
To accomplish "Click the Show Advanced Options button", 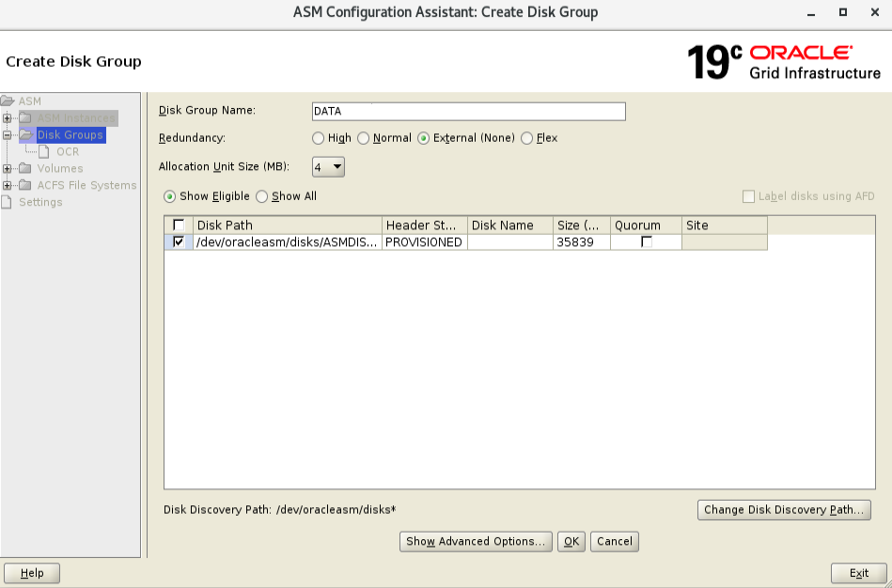I will tap(476, 541).
